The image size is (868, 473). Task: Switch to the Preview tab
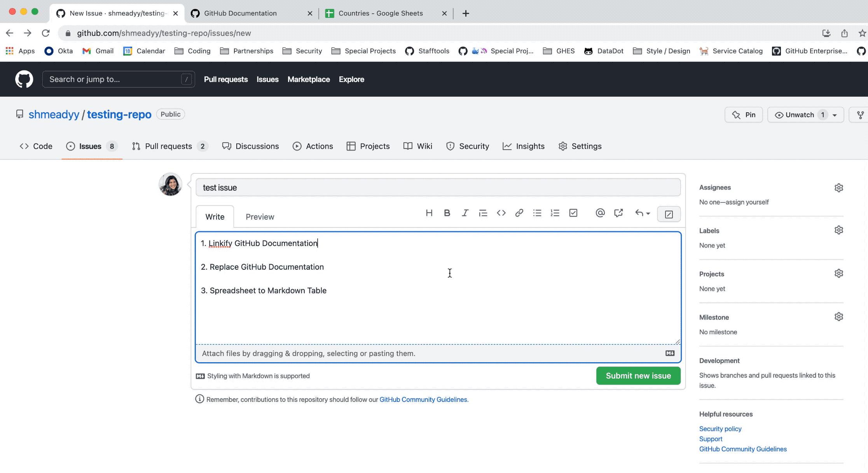click(x=260, y=216)
